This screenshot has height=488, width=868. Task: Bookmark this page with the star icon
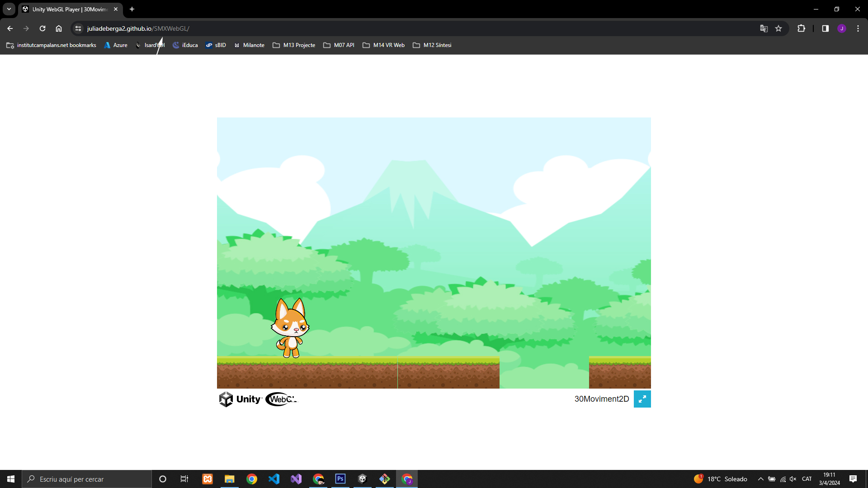(778, 28)
